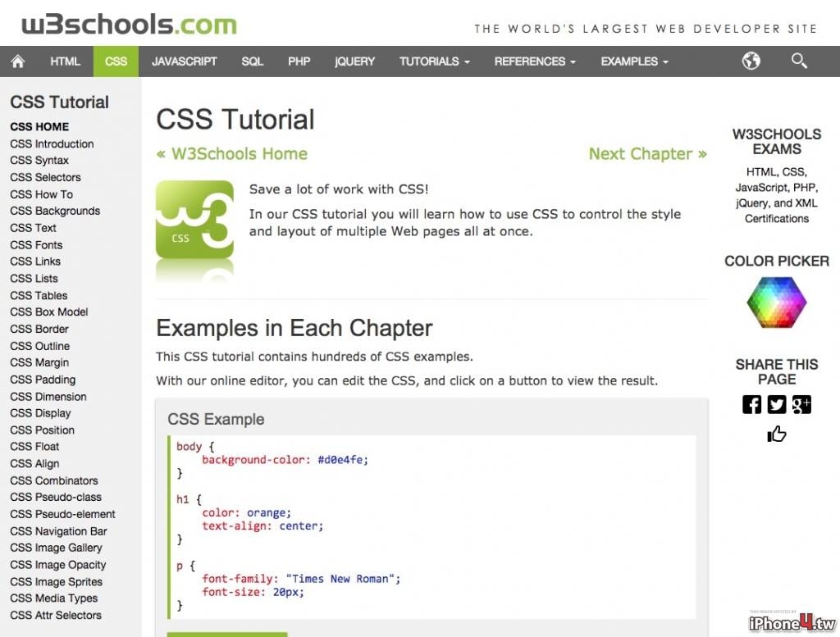840x637 pixels.
Task: Share this page on Facebook
Action: coord(751,404)
